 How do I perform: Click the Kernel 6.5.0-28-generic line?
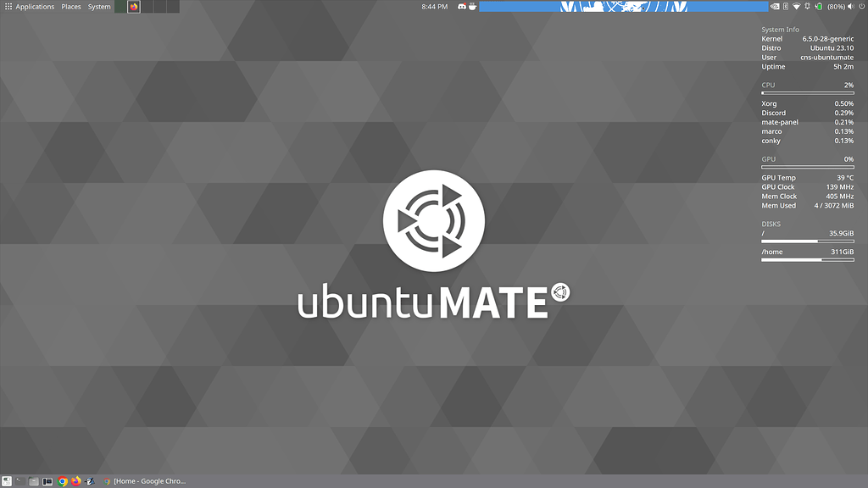point(808,39)
